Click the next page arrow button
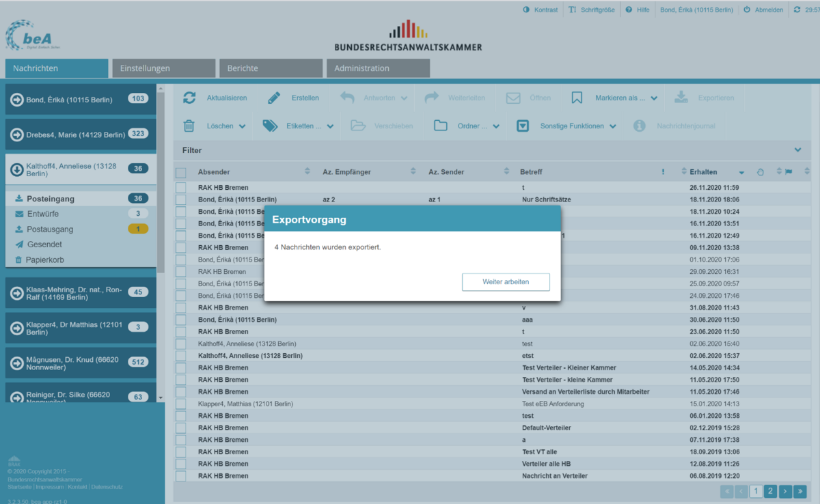Viewport: 820px width, 504px height. [784, 491]
